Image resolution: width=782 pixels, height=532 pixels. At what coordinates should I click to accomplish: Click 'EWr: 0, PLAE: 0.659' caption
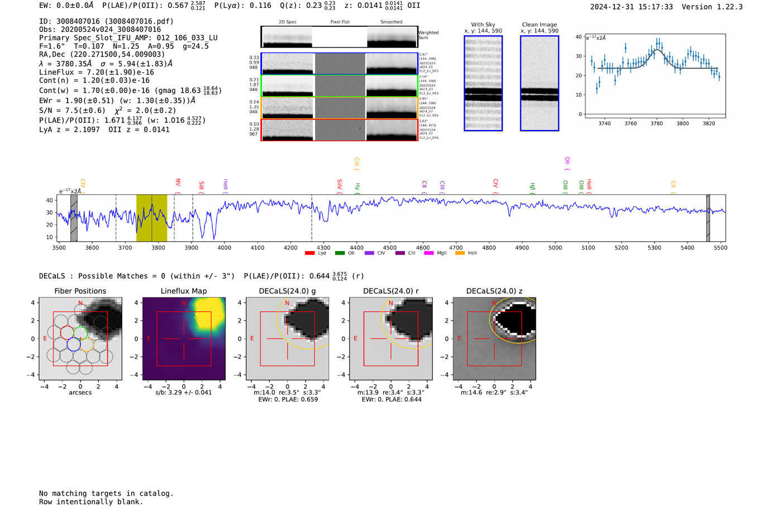pos(288,399)
